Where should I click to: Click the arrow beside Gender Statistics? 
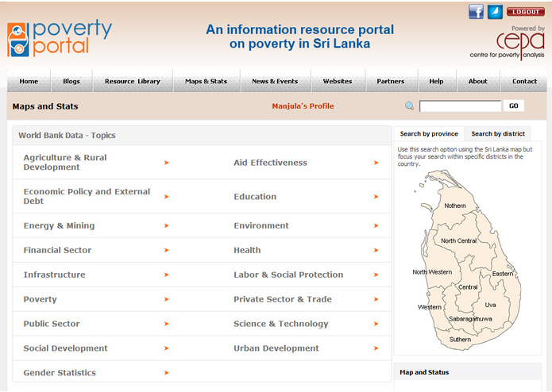[167, 373]
